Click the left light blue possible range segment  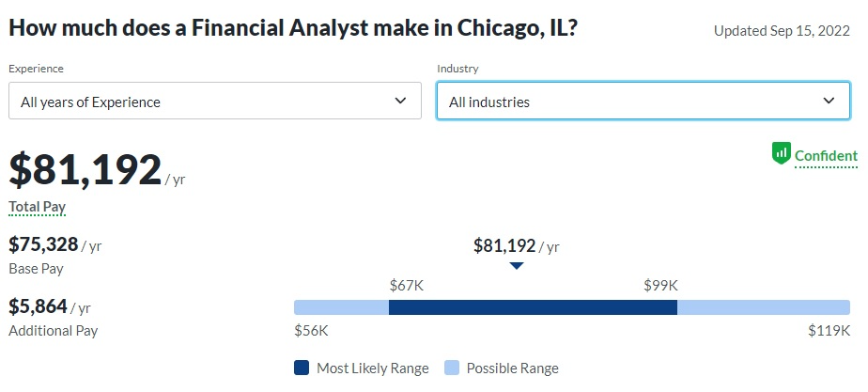(x=342, y=307)
